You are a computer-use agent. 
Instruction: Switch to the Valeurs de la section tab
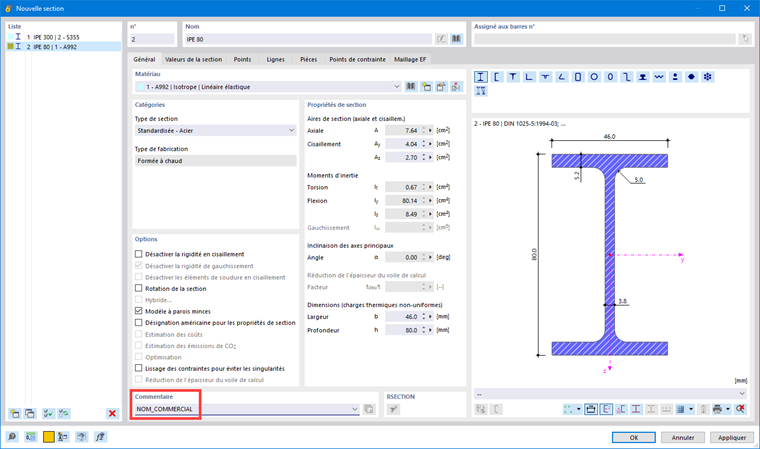[x=193, y=59]
